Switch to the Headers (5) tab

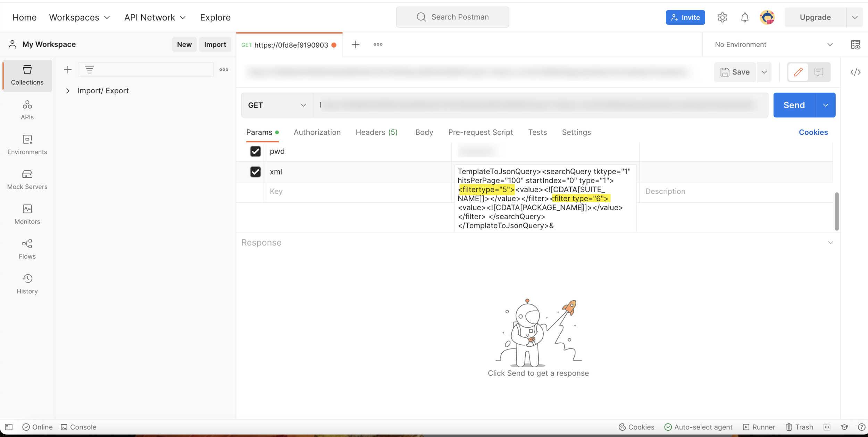tap(376, 132)
